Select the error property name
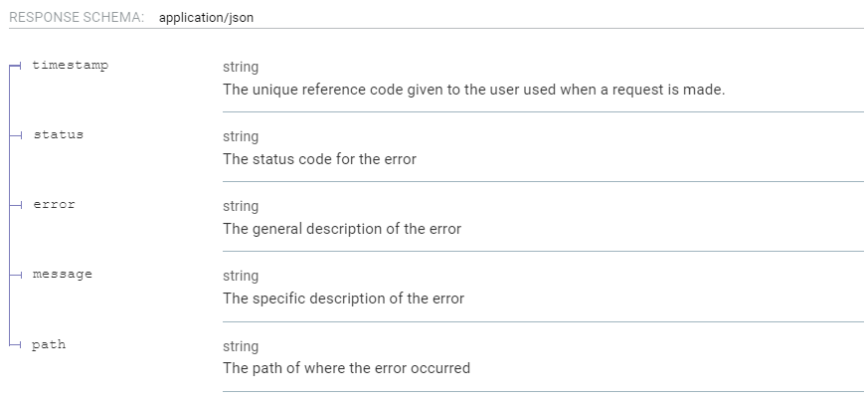Screen dimensions: 868x400 (x=54, y=205)
